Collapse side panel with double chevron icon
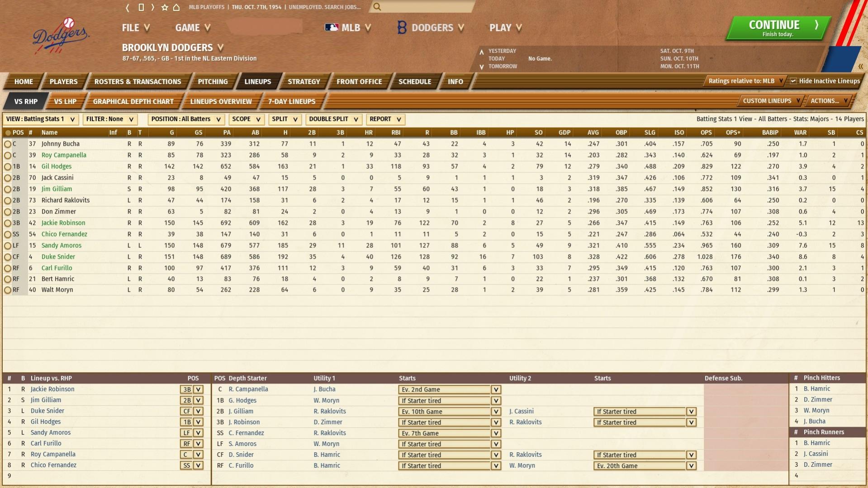 tap(860, 66)
